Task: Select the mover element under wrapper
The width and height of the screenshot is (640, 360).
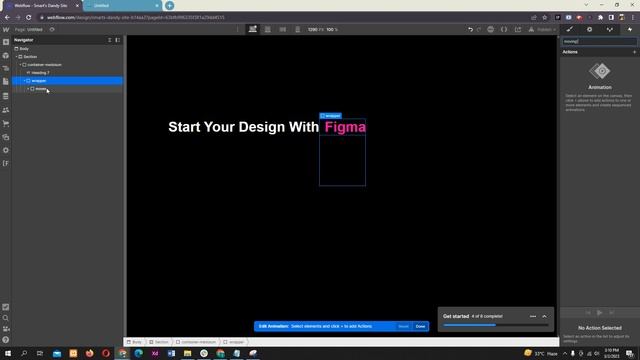Action: point(41,89)
